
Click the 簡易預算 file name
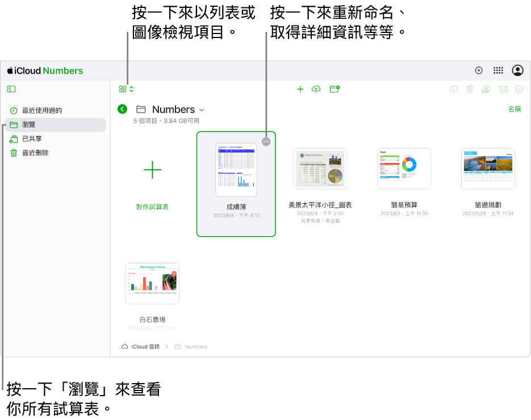tap(404, 205)
